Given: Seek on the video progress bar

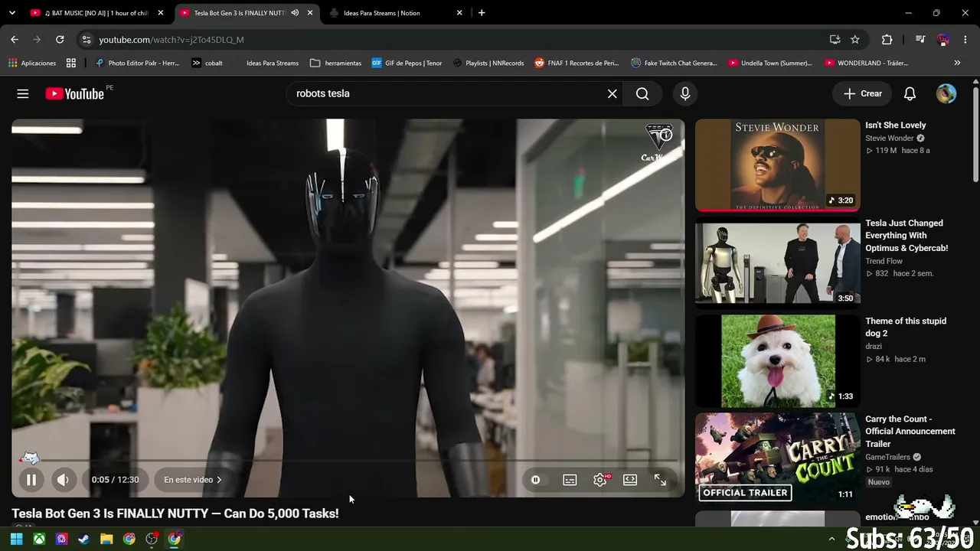Looking at the screenshot, I should 348,461.
